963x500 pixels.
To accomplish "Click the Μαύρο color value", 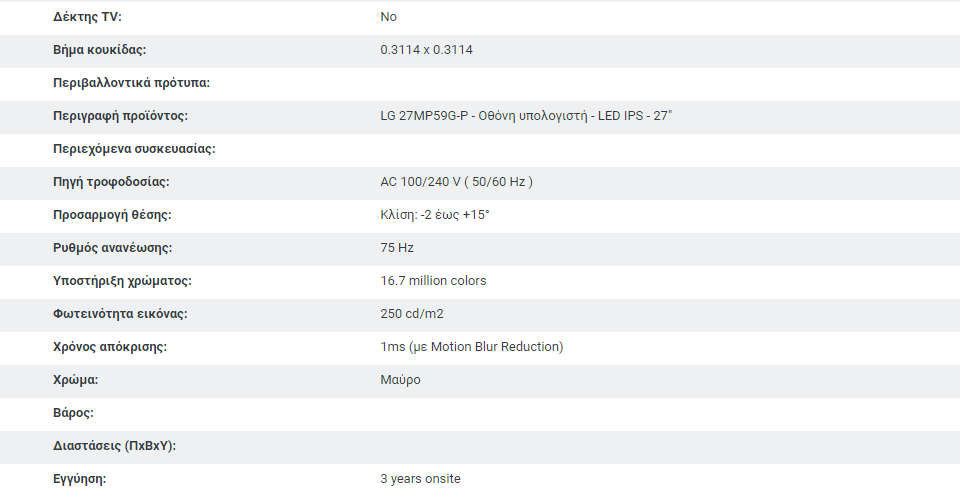I will pyautogui.click(x=400, y=380).
